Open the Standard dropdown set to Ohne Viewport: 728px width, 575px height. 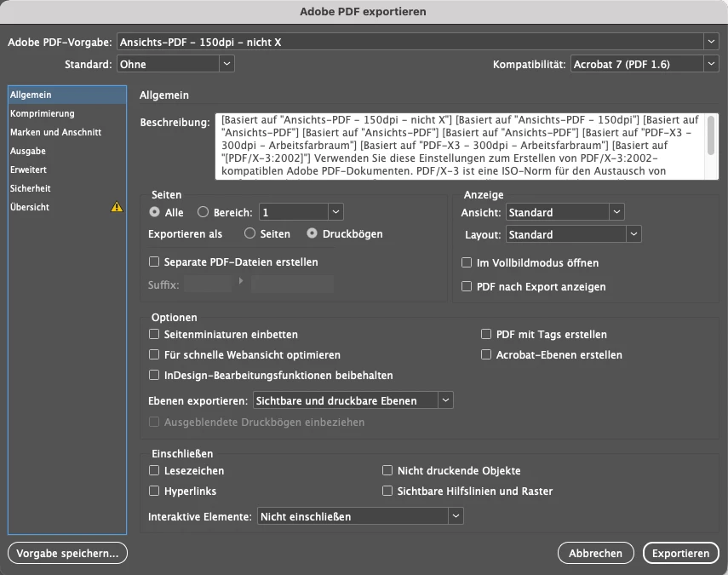pos(175,64)
